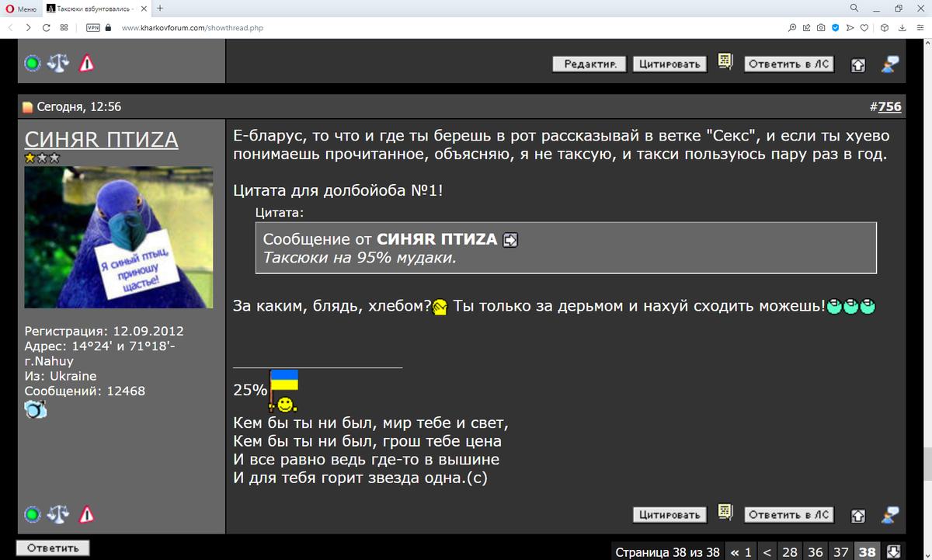Click post #756 green online status icon
The height and width of the screenshot is (560, 932).
32,514
